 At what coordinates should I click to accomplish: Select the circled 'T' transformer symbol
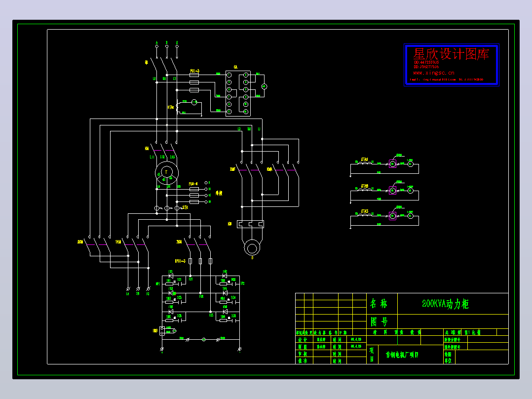coord(167,173)
